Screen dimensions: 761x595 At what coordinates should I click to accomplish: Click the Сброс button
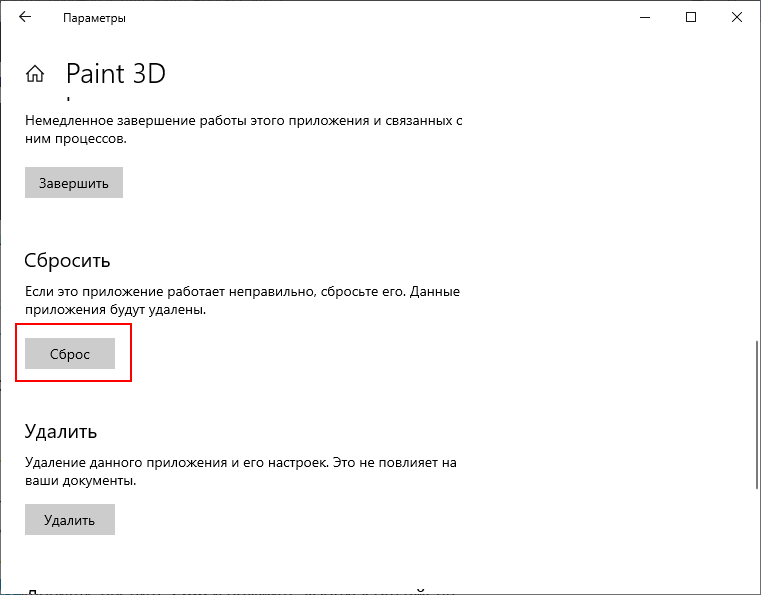point(70,353)
